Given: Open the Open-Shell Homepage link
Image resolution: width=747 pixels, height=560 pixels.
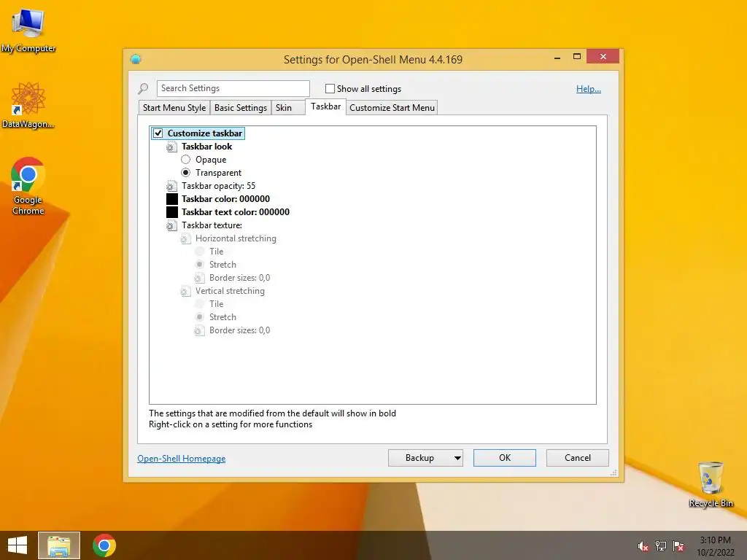Looking at the screenshot, I should (182, 459).
